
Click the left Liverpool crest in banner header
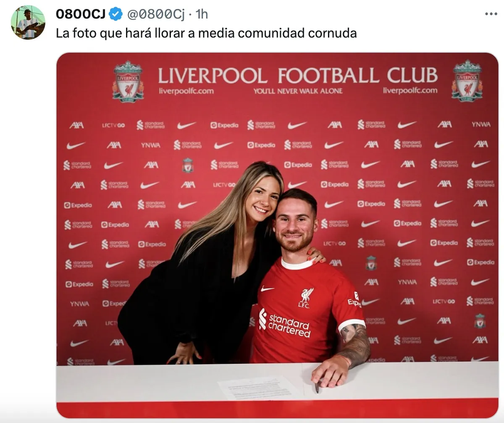[x=128, y=81]
